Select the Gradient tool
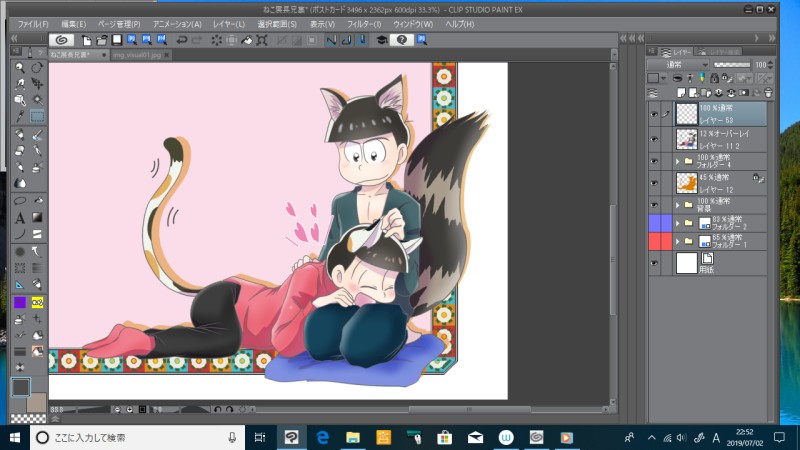 pos(37,218)
